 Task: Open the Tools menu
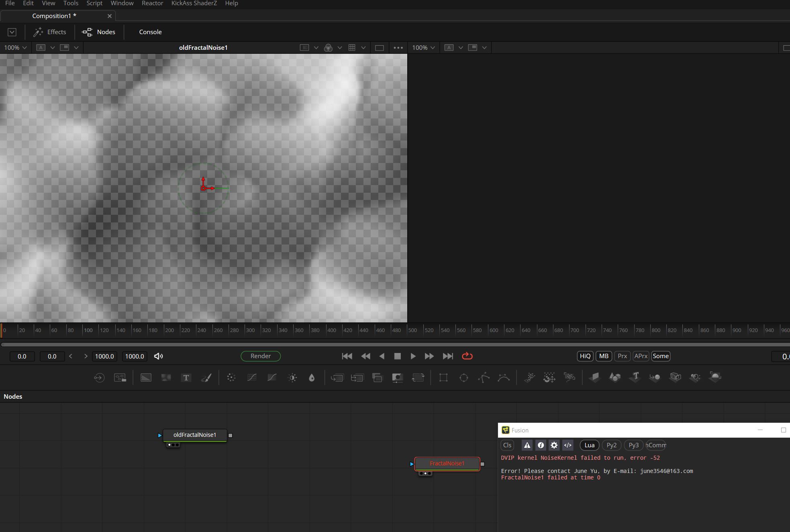tap(71, 3)
